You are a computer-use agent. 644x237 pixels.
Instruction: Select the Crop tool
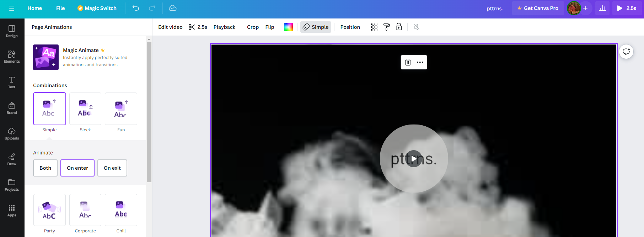[x=253, y=27]
